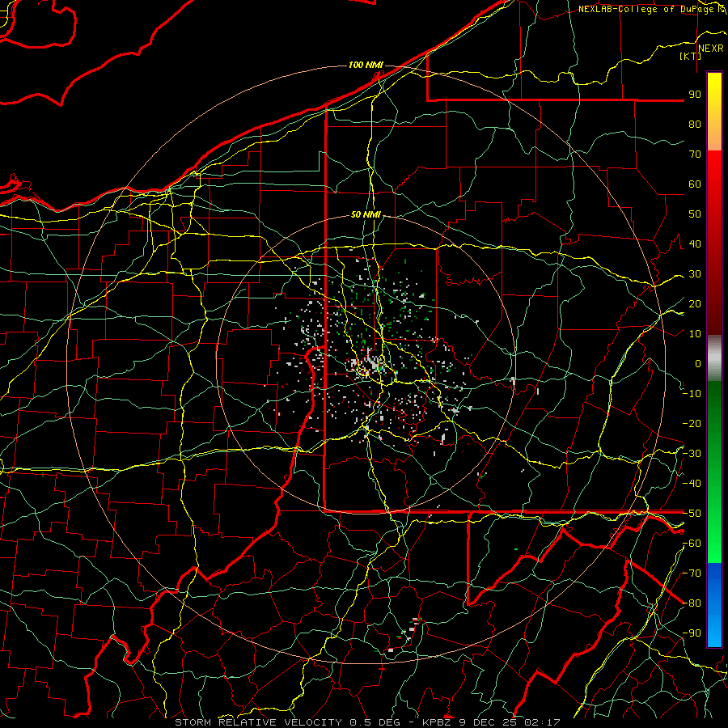Click the KT units label above the color bar
Screen dimensions: 728x728
pos(691,56)
